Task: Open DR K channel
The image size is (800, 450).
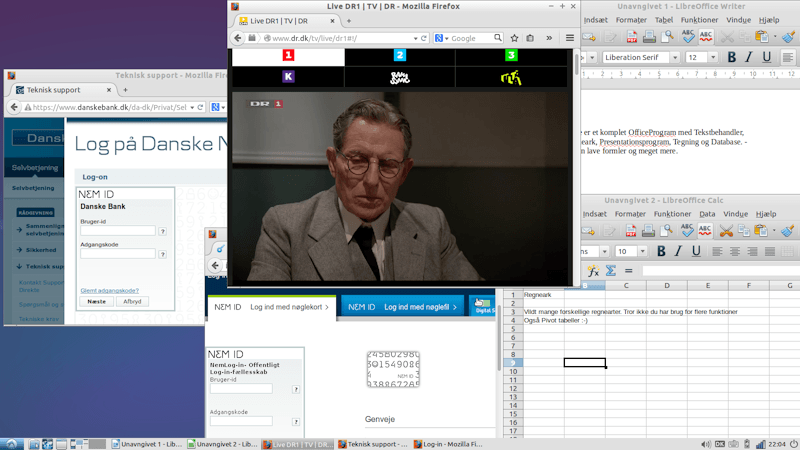Action: click(288, 77)
